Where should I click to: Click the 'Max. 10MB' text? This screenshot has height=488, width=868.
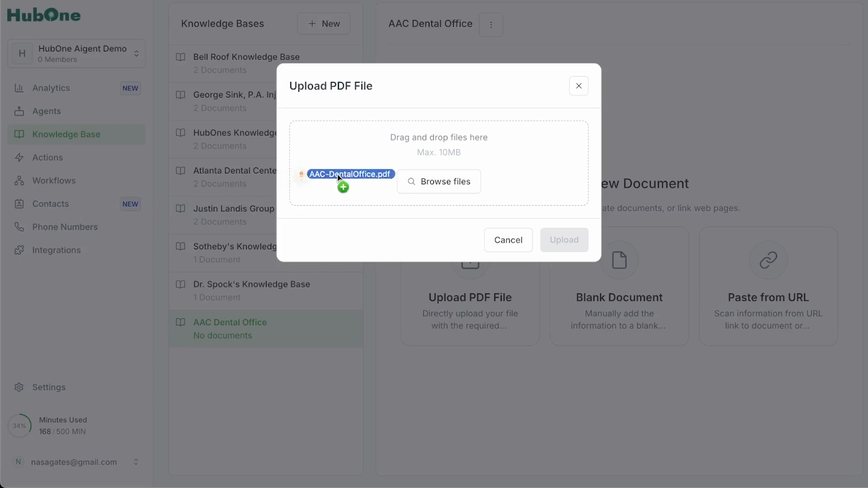pos(439,152)
